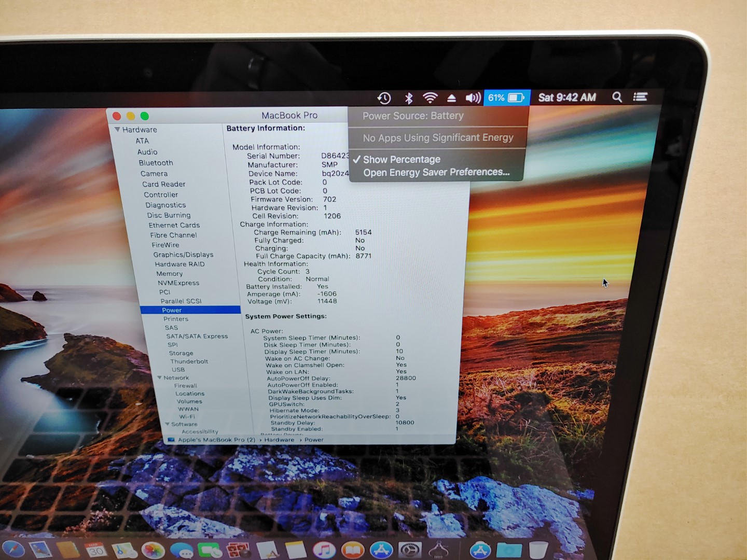Image resolution: width=747 pixels, height=560 pixels.
Task: Open the Wi-Fi menu bar icon
Action: click(x=430, y=98)
